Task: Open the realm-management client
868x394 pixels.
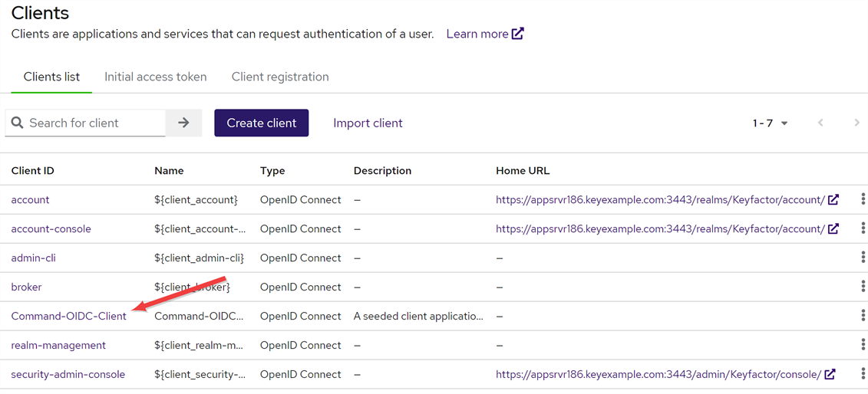Action: tap(58, 345)
